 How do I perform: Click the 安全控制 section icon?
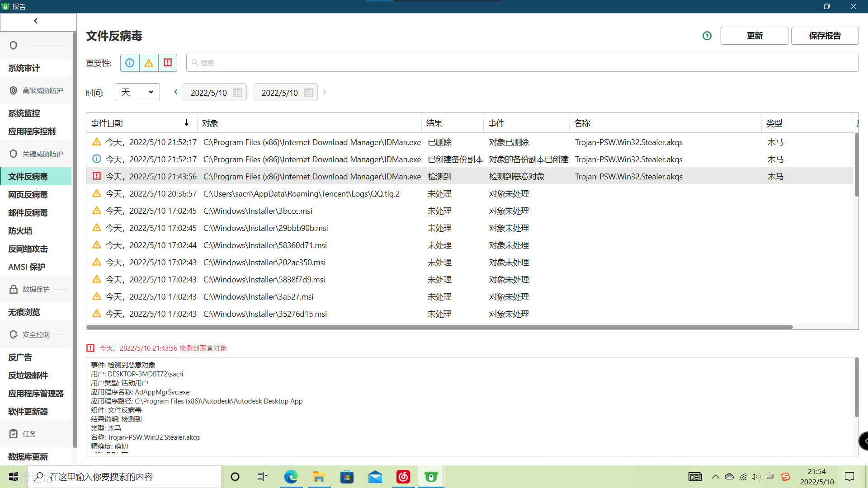pyautogui.click(x=14, y=334)
